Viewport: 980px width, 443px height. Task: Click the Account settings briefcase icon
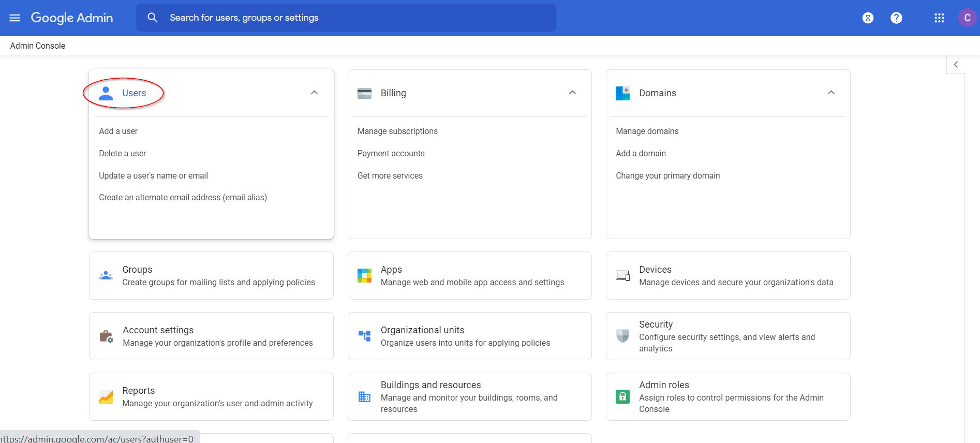pyautogui.click(x=106, y=336)
